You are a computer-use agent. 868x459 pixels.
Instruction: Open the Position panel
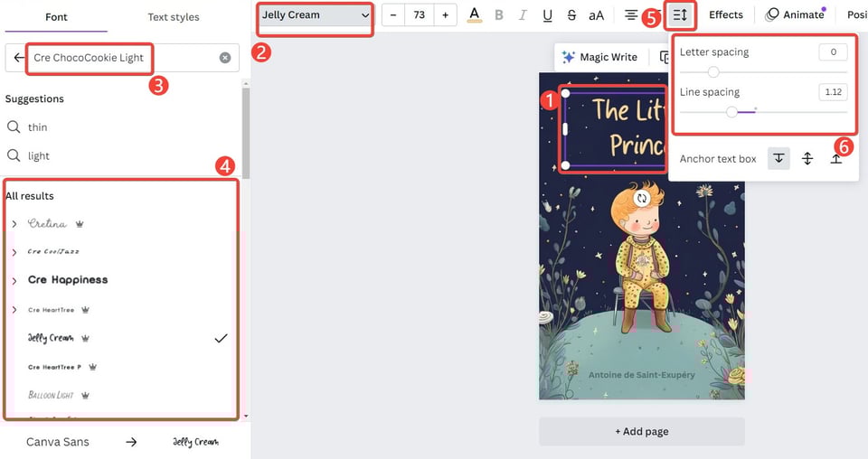click(857, 15)
